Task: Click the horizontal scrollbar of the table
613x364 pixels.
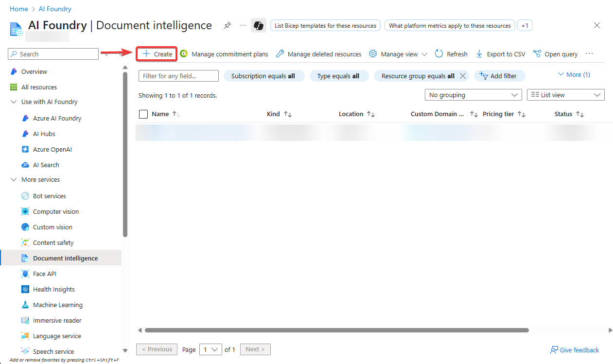Action: click(336, 330)
